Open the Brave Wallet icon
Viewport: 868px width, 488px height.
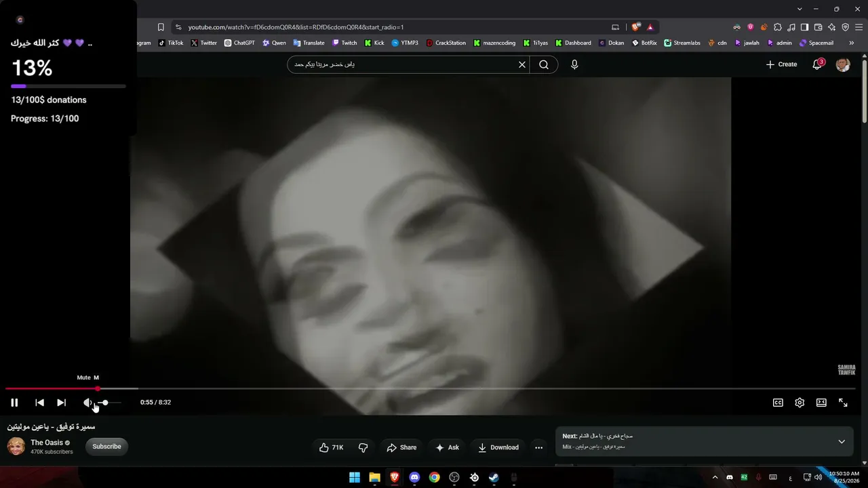818,27
